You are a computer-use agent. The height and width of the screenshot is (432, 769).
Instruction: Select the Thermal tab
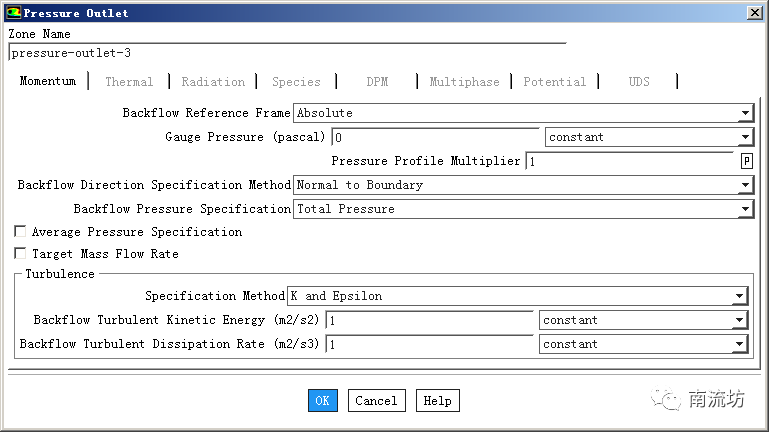[x=129, y=82]
